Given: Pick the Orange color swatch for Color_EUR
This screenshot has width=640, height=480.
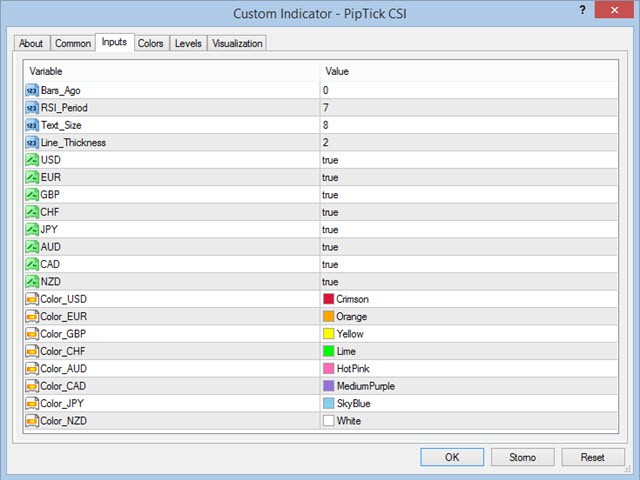Looking at the screenshot, I should click(x=329, y=317).
